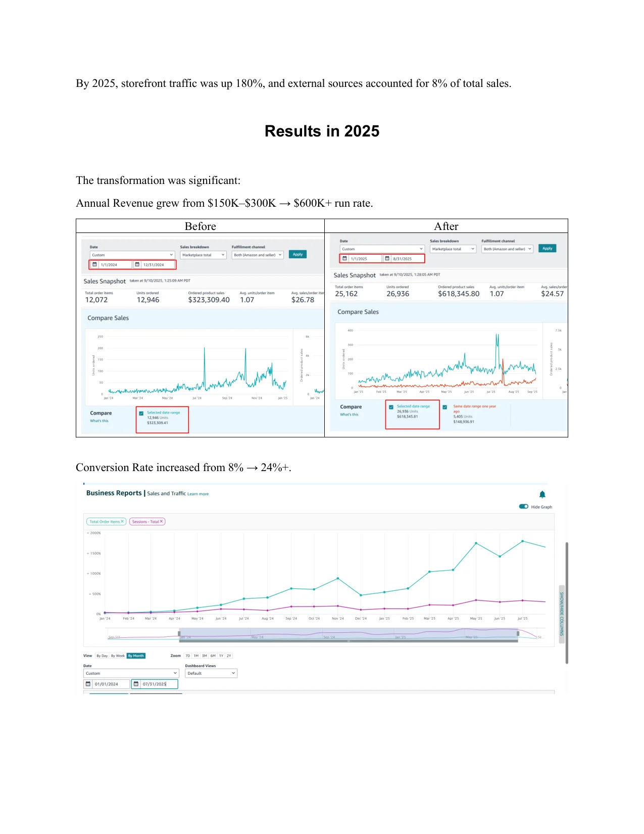Open Fulfillment channel dropdown in Before panel

pyautogui.click(x=258, y=255)
